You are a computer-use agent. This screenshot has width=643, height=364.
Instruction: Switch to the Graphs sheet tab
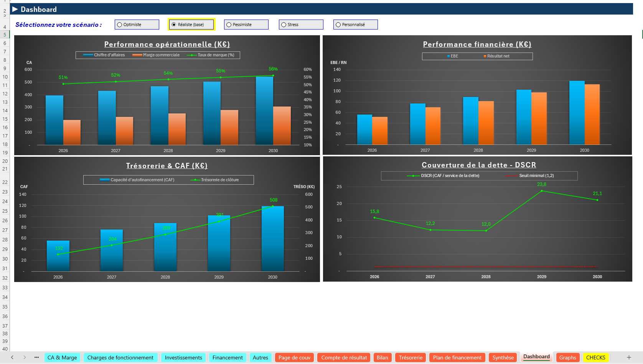567,357
